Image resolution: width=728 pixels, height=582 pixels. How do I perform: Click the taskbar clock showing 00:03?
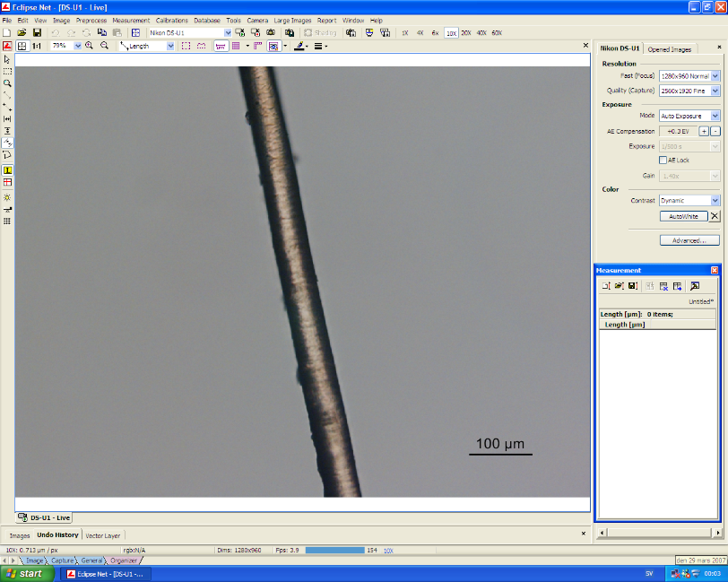[712, 574]
